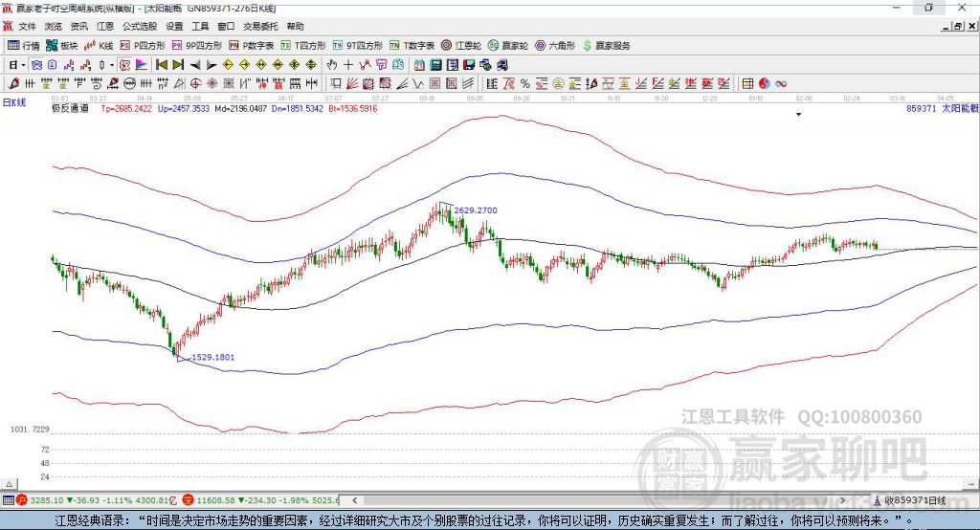Click the red circle crosshair tool
The image size is (980, 530).
pos(195,84)
